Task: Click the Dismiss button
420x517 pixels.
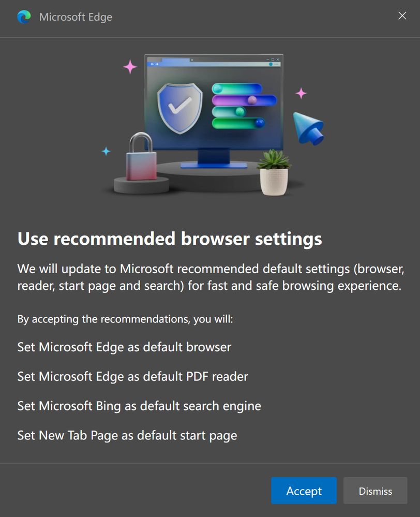Action: (375, 490)
